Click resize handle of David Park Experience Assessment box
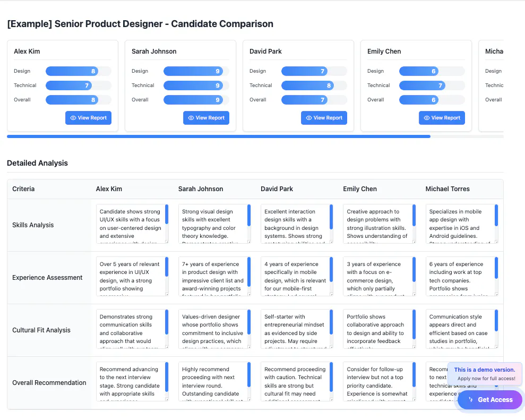The width and height of the screenshot is (525, 420). 331,294
